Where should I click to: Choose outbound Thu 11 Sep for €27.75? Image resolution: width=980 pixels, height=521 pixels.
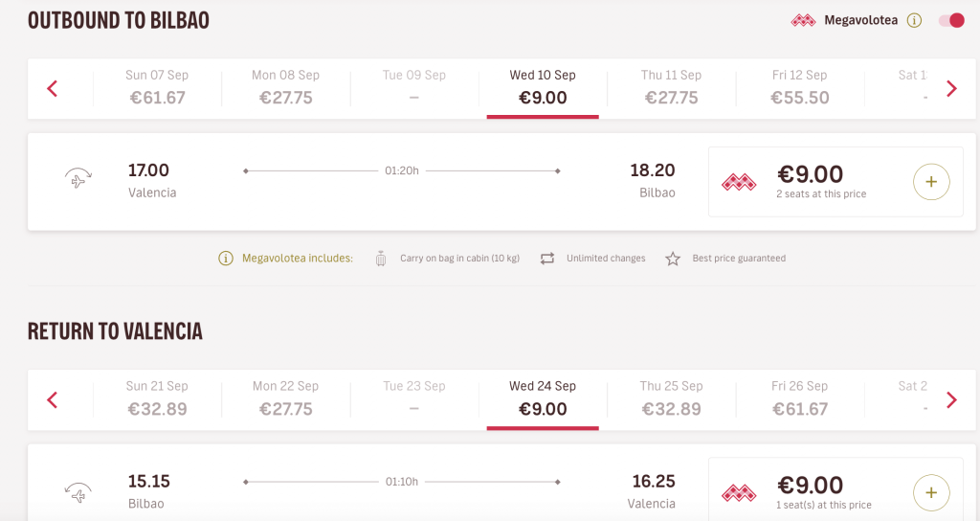[671, 87]
